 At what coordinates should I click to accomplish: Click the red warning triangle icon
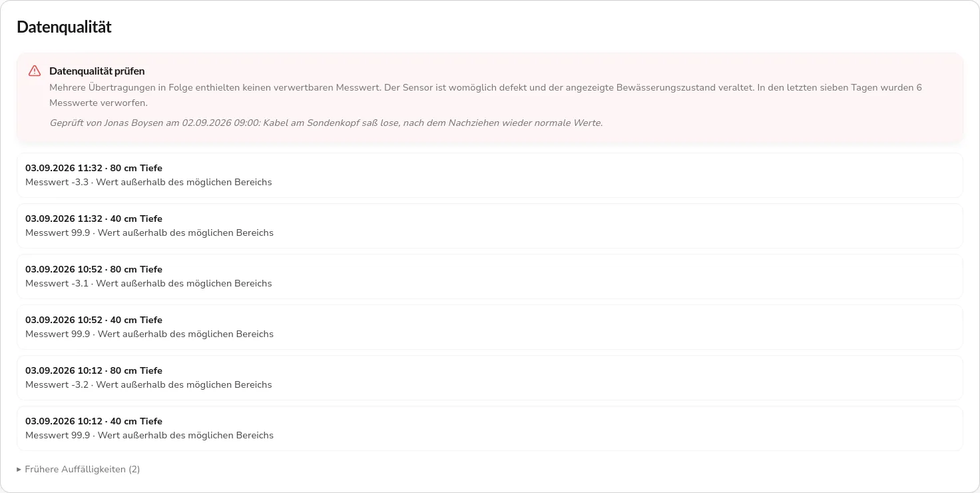click(35, 71)
